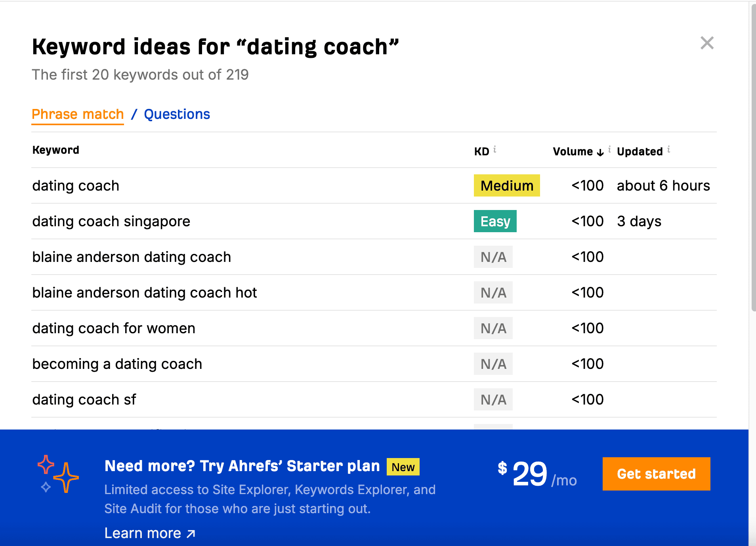756x546 pixels.
Task: Sort by the Updated column header
Action: (640, 151)
